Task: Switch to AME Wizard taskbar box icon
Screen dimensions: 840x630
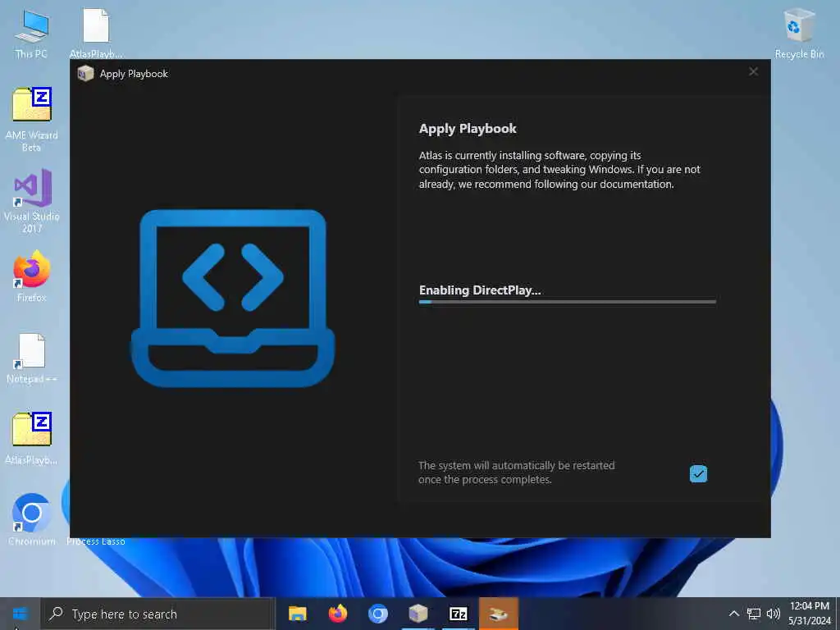Action: pos(418,614)
